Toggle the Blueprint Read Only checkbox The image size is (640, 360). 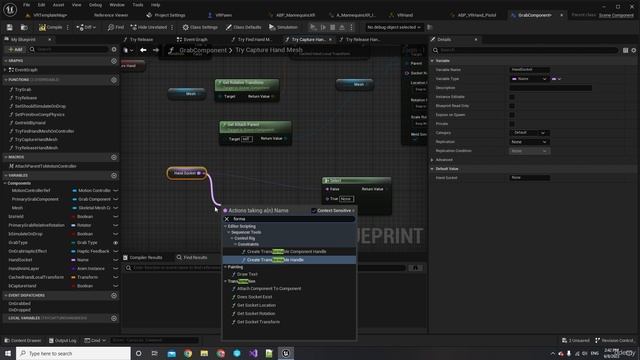(512, 106)
